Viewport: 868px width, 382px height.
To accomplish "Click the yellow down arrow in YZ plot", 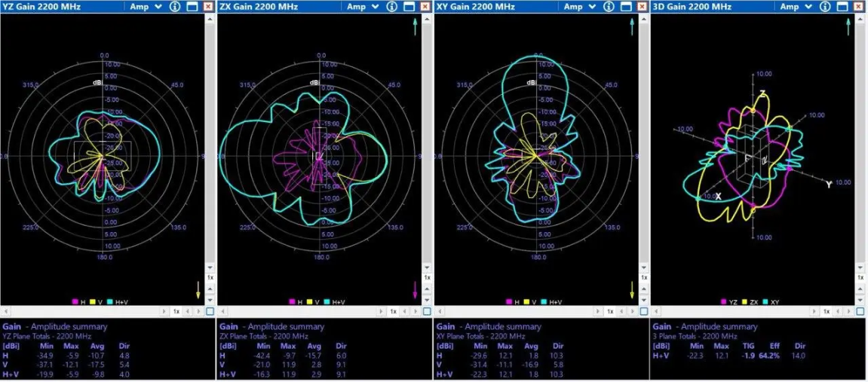I will pyautogui.click(x=200, y=289).
